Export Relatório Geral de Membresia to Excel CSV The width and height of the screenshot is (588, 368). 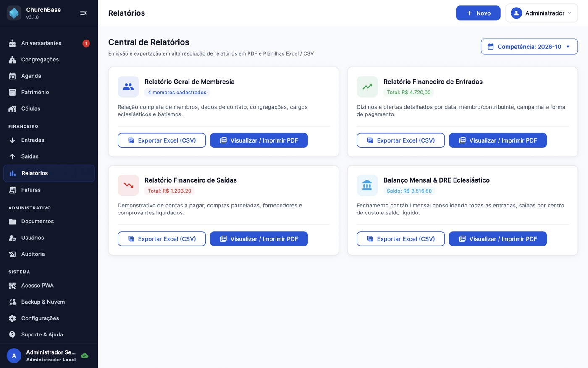tap(162, 140)
